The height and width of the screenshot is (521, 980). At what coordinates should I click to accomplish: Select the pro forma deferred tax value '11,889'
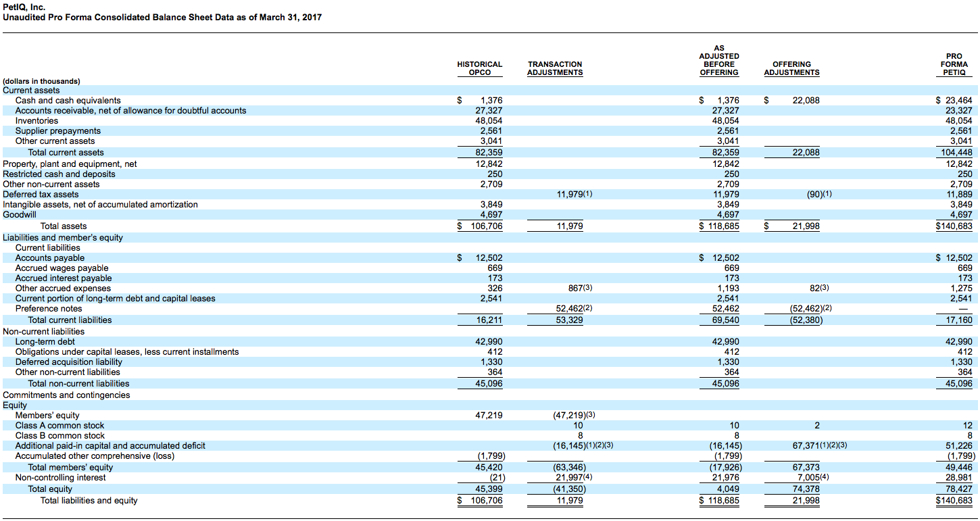[x=958, y=194]
